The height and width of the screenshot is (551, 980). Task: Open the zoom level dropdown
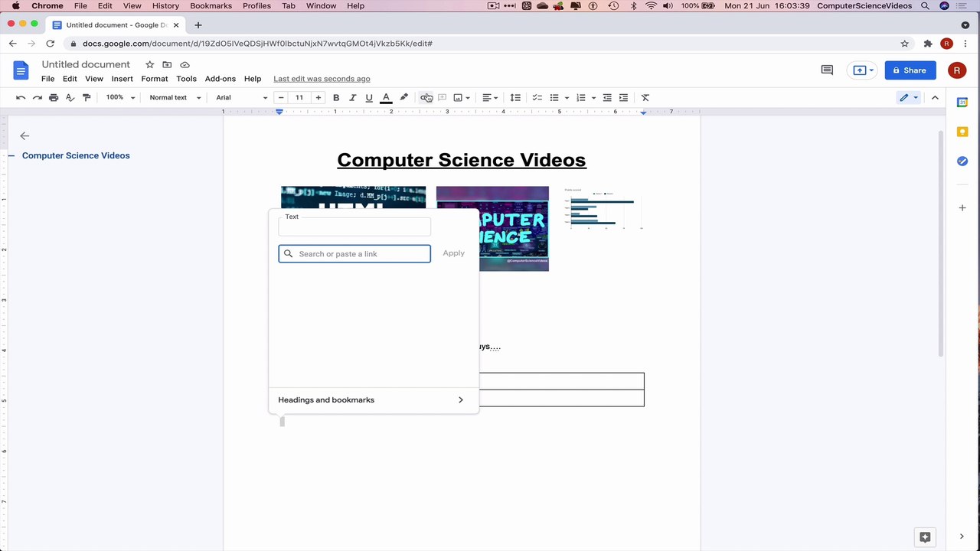(x=120, y=97)
